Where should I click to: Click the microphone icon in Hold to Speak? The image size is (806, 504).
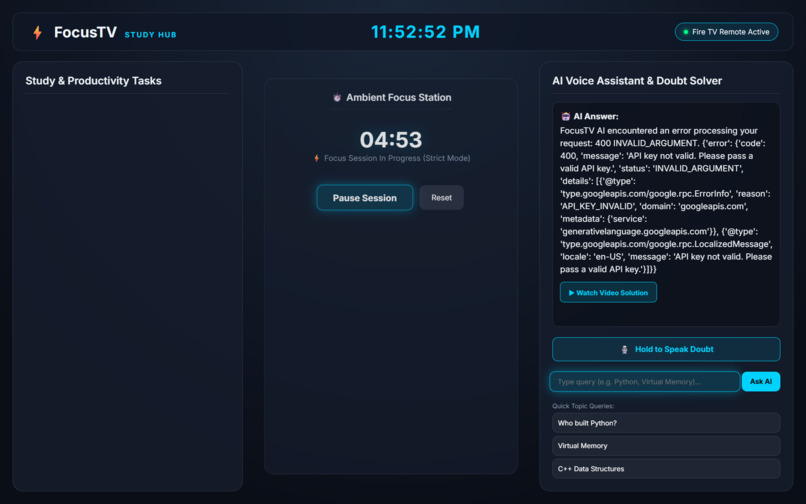click(625, 350)
